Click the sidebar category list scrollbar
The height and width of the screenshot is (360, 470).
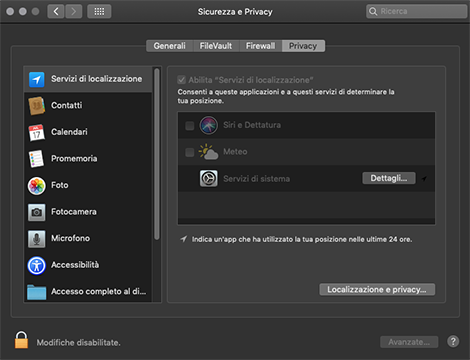pyautogui.click(x=156, y=153)
